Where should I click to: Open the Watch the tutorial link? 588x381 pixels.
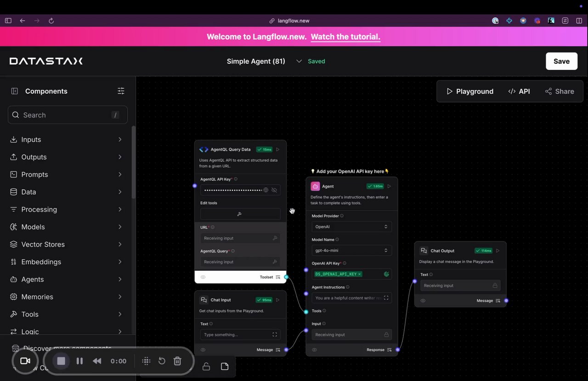[345, 37]
